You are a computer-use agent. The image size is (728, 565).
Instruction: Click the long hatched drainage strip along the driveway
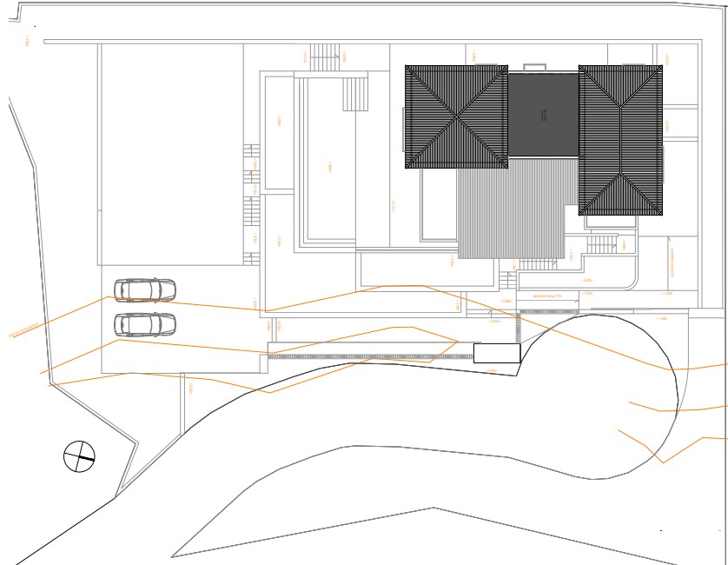[x=370, y=357]
